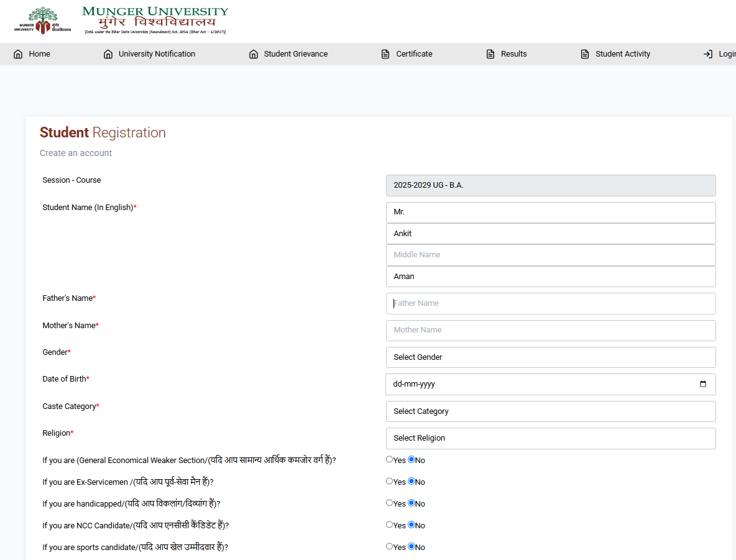736x560 pixels.
Task: Click the document icon beside Results
Action: click(x=490, y=54)
